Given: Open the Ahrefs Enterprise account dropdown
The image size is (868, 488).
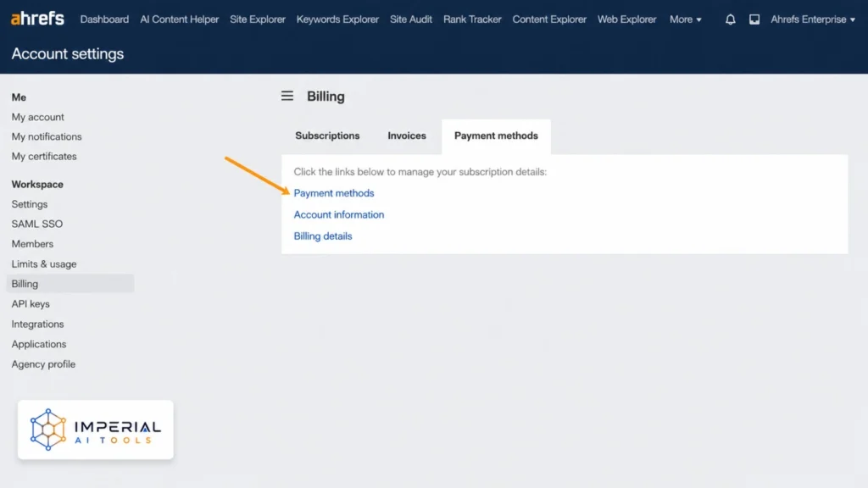Looking at the screenshot, I should pyautogui.click(x=813, y=19).
